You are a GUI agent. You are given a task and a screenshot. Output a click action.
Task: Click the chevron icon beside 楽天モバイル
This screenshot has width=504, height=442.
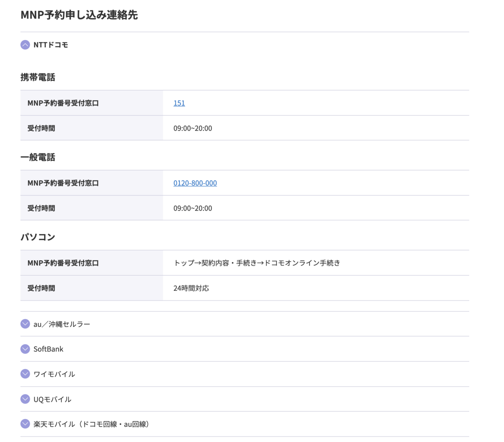click(25, 424)
